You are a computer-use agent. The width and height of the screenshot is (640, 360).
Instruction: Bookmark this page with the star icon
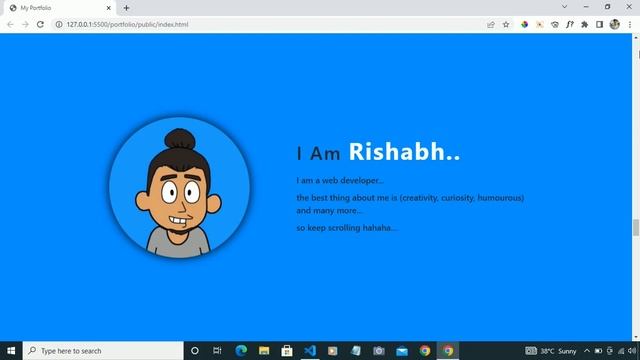(x=506, y=24)
